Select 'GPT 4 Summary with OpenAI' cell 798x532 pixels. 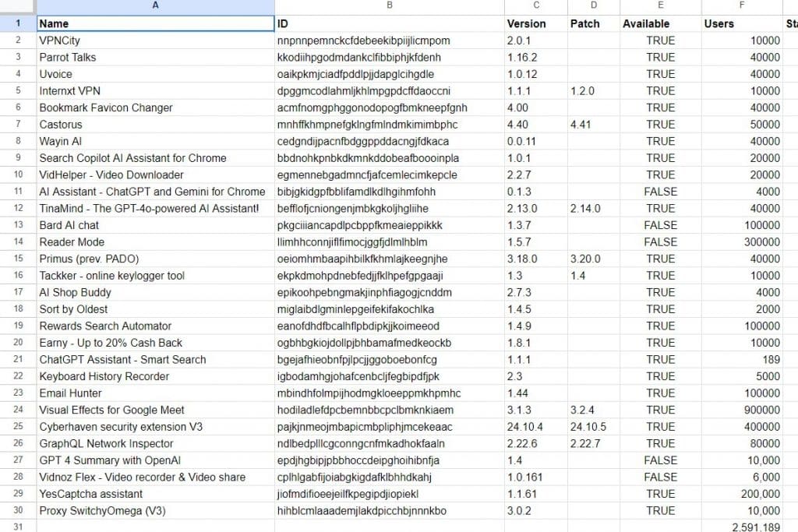pos(155,460)
